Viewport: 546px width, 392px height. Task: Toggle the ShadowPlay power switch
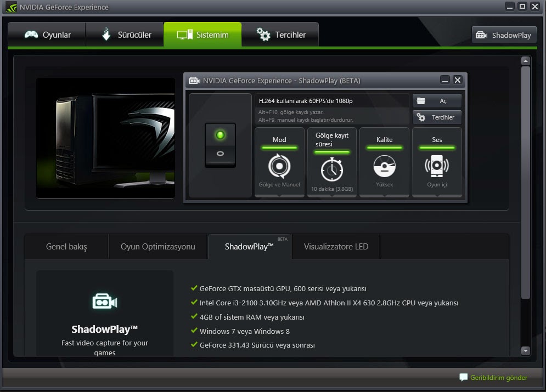point(219,145)
